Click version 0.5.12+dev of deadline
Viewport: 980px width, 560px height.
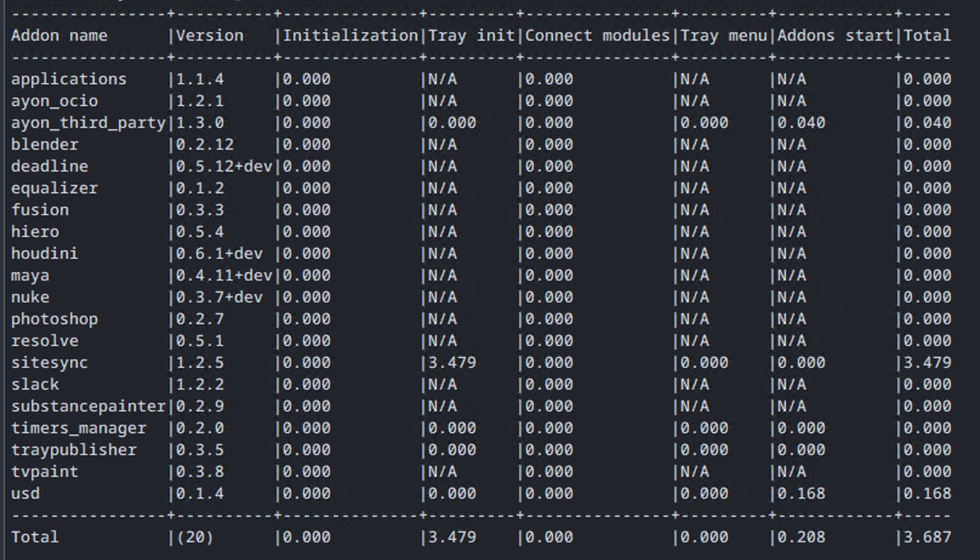click(224, 167)
